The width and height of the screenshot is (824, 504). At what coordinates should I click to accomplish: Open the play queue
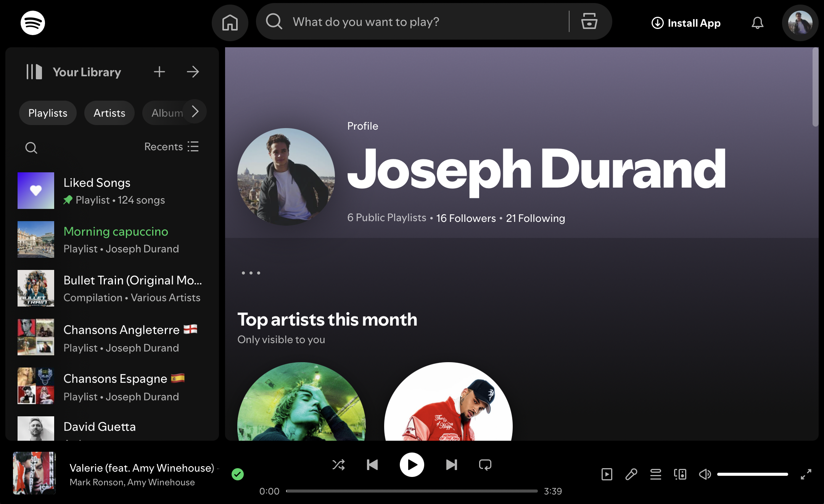pyautogui.click(x=656, y=474)
